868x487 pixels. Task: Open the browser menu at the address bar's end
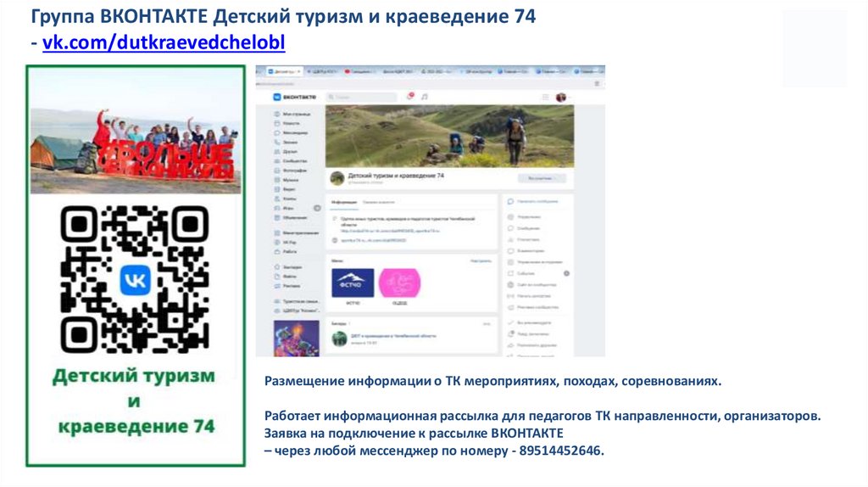click(x=597, y=84)
